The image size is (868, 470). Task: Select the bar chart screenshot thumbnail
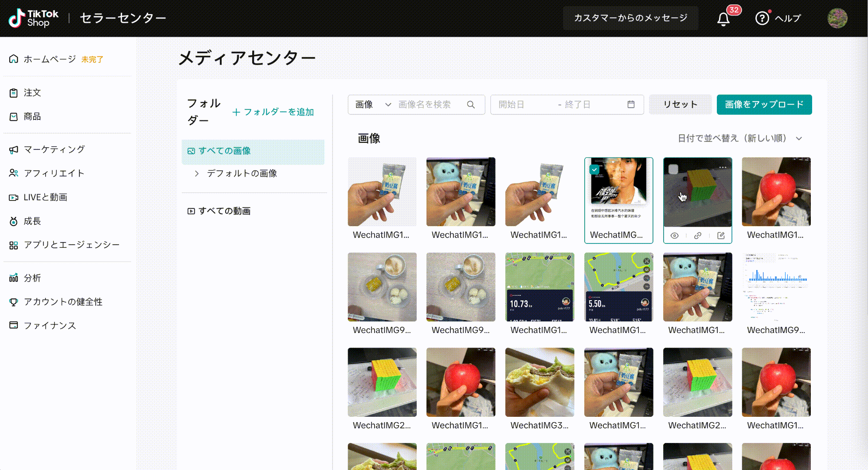[x=776, y=287]
